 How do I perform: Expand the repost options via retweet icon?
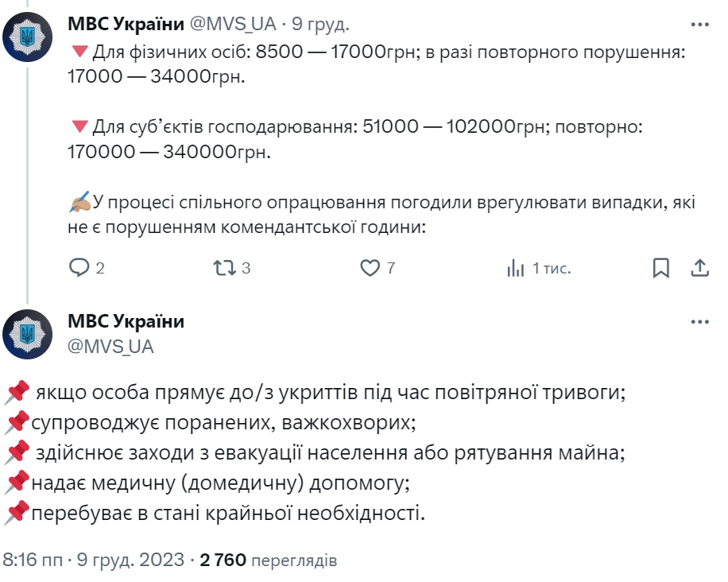(225, 270)
